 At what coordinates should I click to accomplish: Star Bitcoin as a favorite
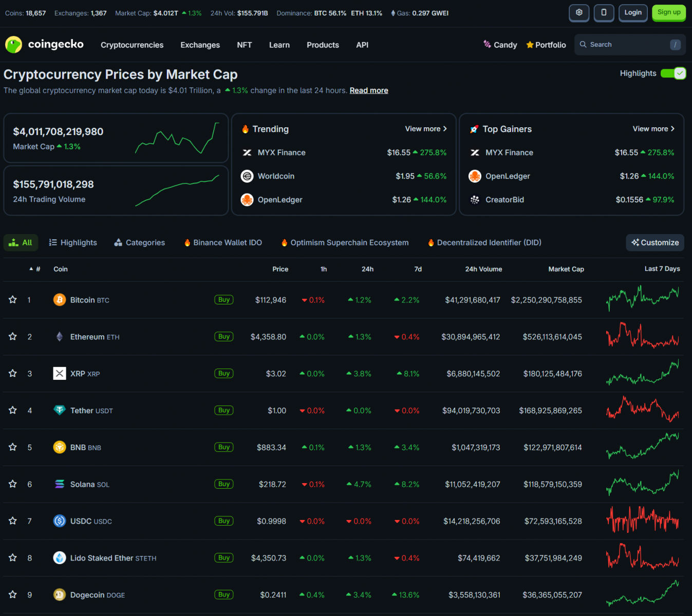(x=12, y=300)
